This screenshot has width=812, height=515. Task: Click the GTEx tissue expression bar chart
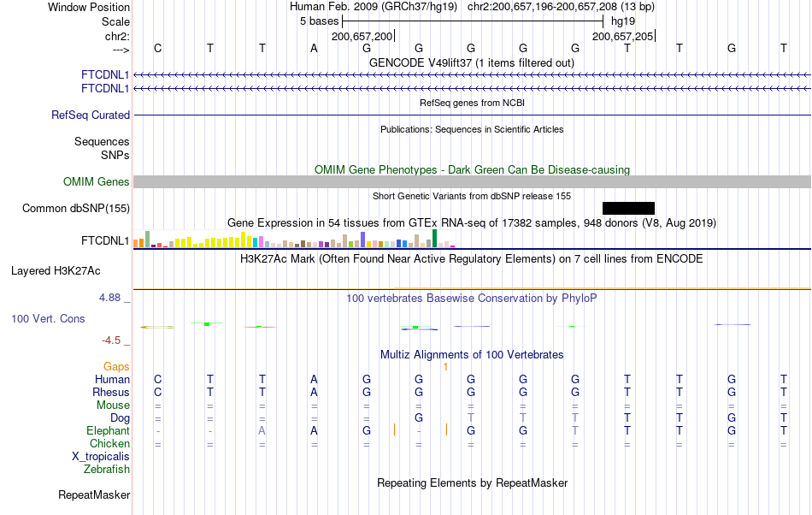click(294, 239)
